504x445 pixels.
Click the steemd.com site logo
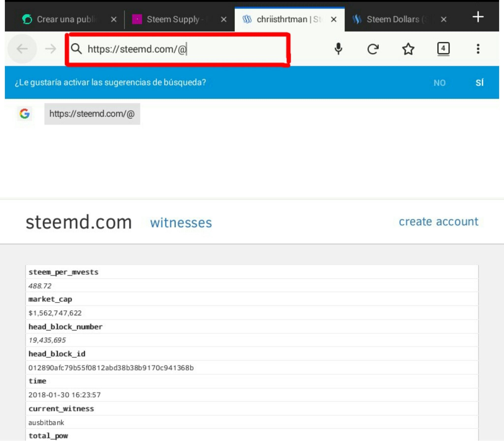coord(79,222)
